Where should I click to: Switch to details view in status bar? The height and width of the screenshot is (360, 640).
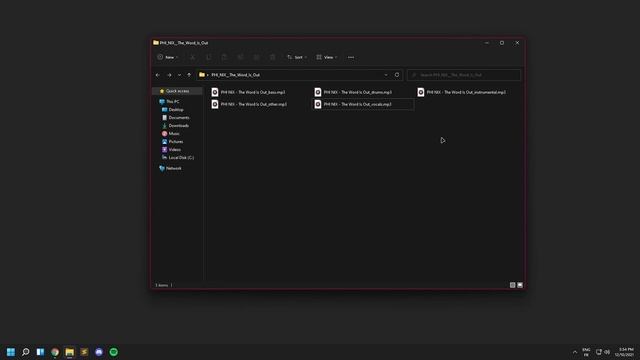pyautogui.click(x=512, y=285)
